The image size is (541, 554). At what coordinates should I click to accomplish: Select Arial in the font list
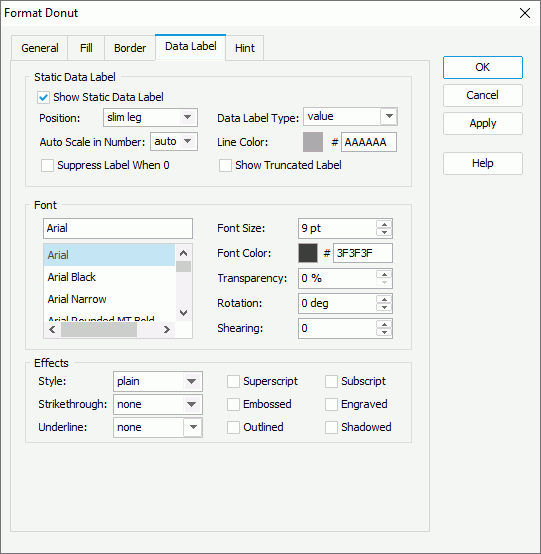click(109, 255)
